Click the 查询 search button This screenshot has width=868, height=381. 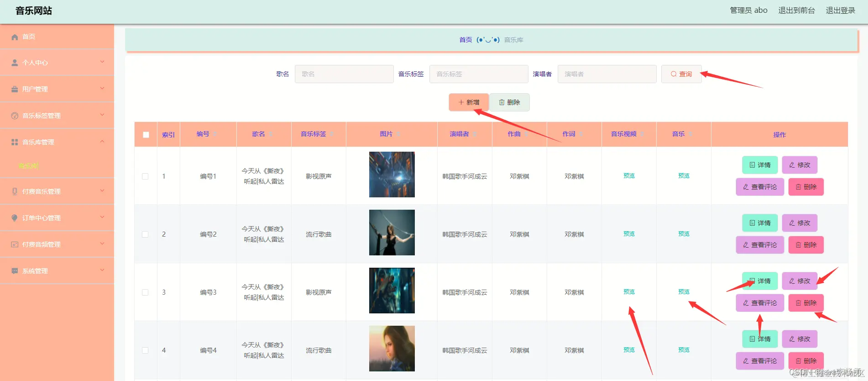(x=681, y=74)
